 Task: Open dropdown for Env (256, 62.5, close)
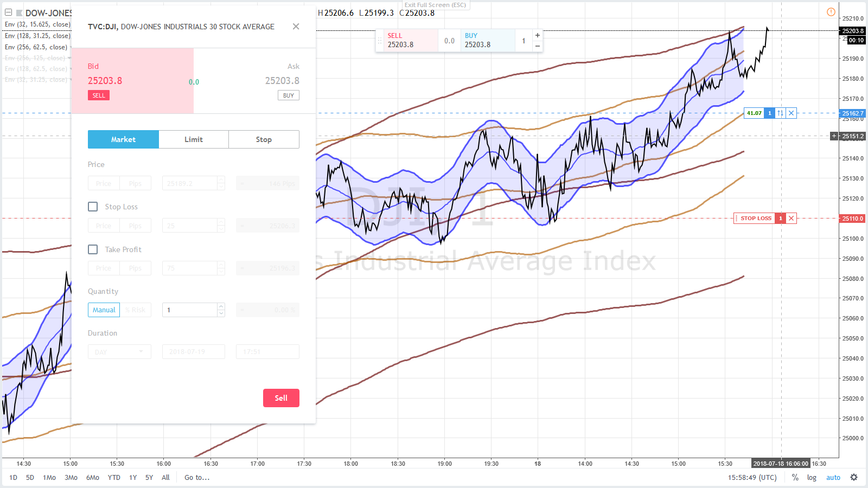70,47
